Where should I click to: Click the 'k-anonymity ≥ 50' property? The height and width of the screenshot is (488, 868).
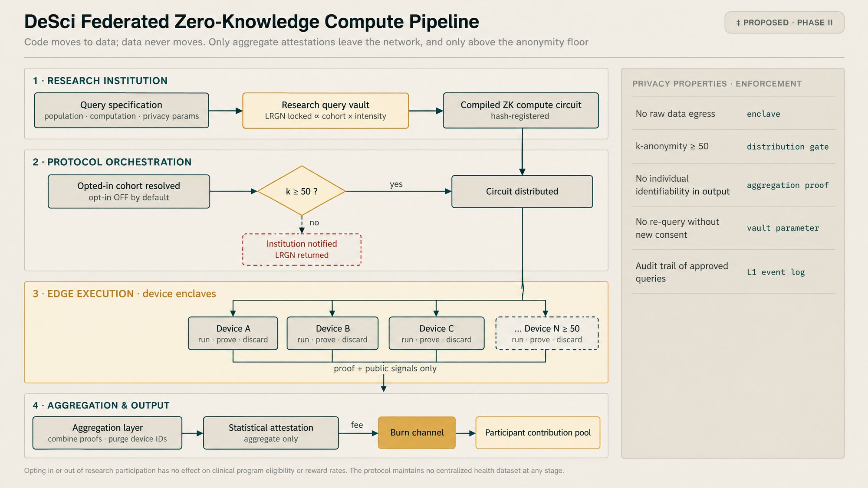[672, 146]
